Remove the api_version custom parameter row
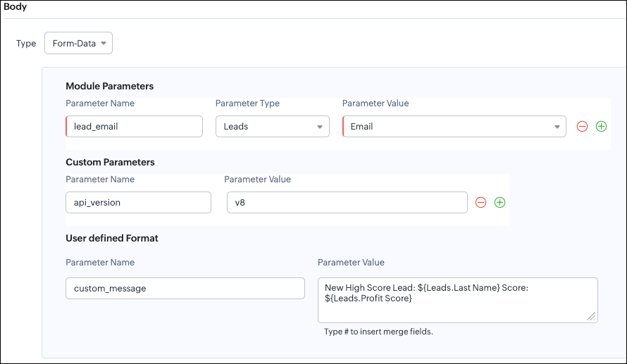The image size is (627, 364). click(x=480, y=203)
